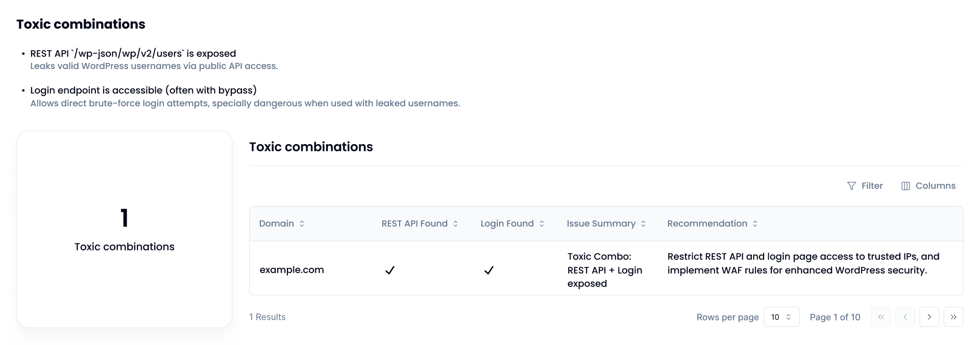Click the REST API Found checkmark
Screen dimensions: 980x345
click(390, 270)
